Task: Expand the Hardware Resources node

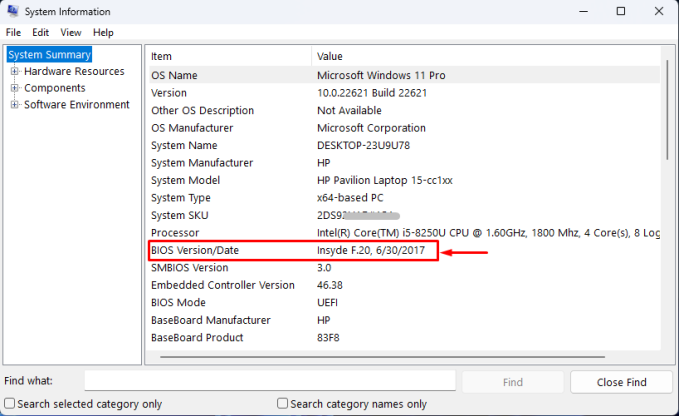Action: 15,72
